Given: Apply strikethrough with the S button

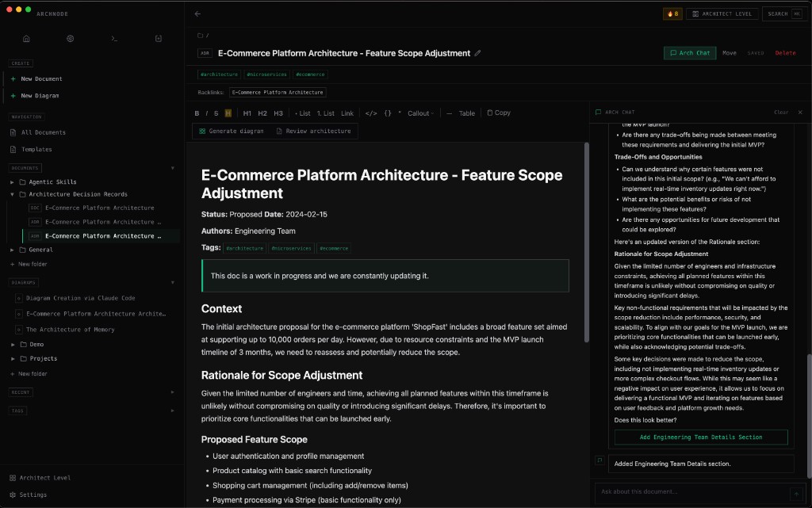Looking at the screenshot, I should (216, 113).
